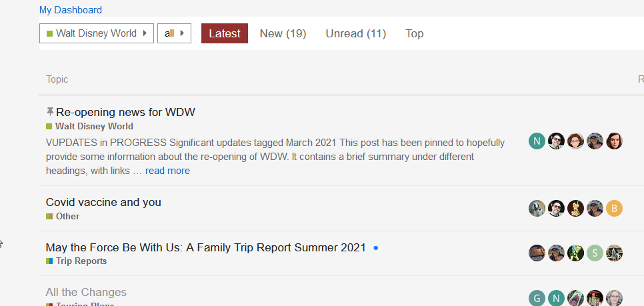Open 'May the Force Be With Us' topic
This screenshot has width=644, height=306.
[x=205, y=247]
